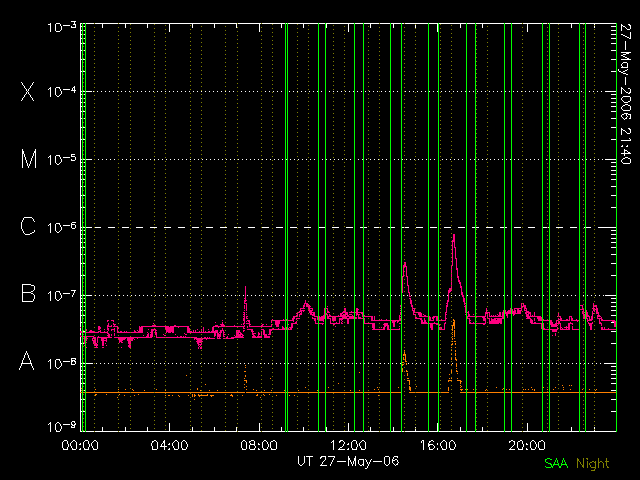Click the 10-7 y-axis label
This screenshot has height=480, width=640.
coord(62,295)
